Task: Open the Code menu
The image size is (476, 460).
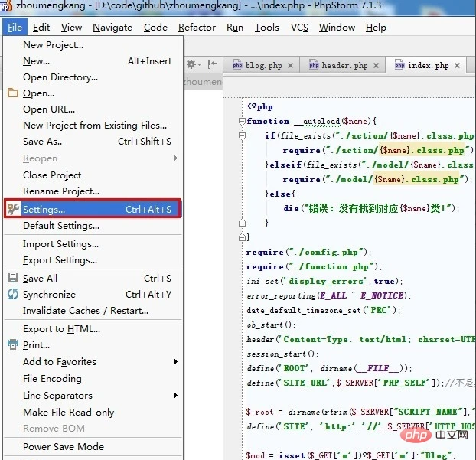Action: (155, 28)
